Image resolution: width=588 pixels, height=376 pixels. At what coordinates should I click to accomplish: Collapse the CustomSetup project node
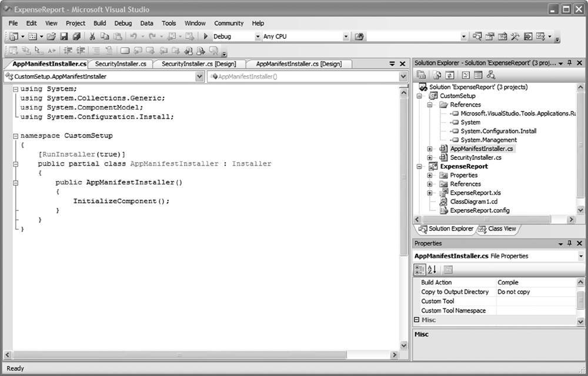pyautogui.click(x=419, y=96)
